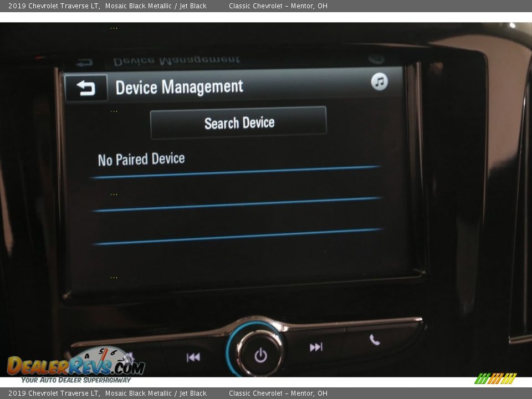Viewport: 532px width, 399px height.
Task: Tap the back arrow button
Action: [x=86, y=88]
